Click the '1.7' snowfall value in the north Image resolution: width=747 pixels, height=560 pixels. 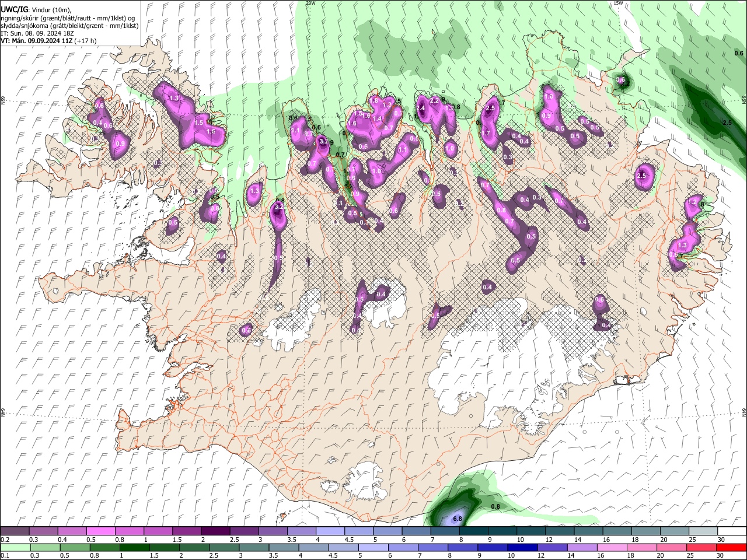click(x=485, y=133)
